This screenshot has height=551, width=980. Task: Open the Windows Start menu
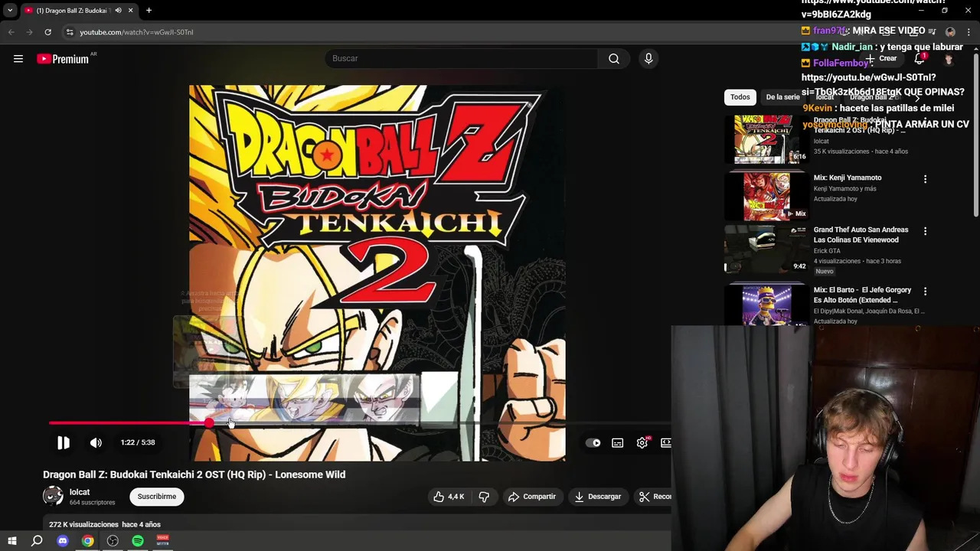(x=11, y=541)
